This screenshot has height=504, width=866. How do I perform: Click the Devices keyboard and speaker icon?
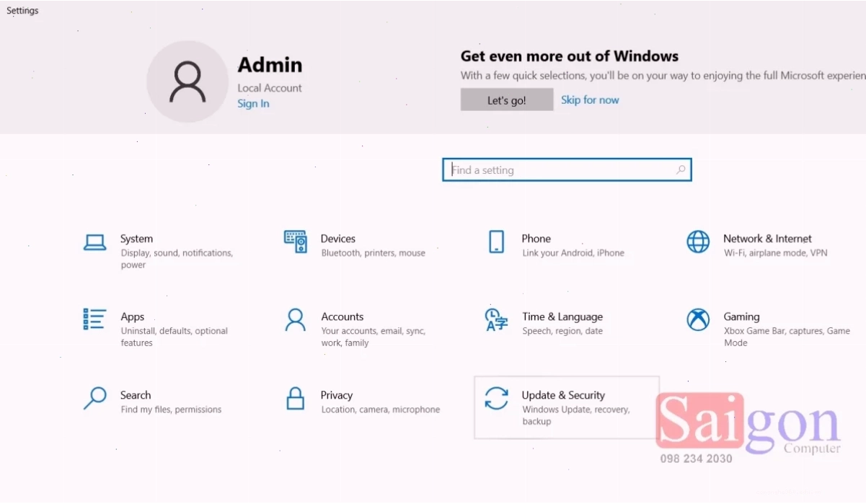(x=296, y=242)
